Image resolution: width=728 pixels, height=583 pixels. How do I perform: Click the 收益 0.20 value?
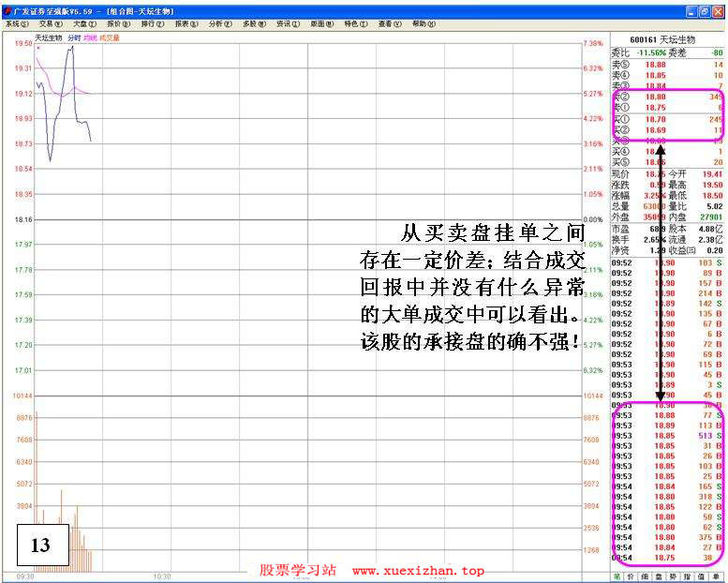(x=715, y=250)
